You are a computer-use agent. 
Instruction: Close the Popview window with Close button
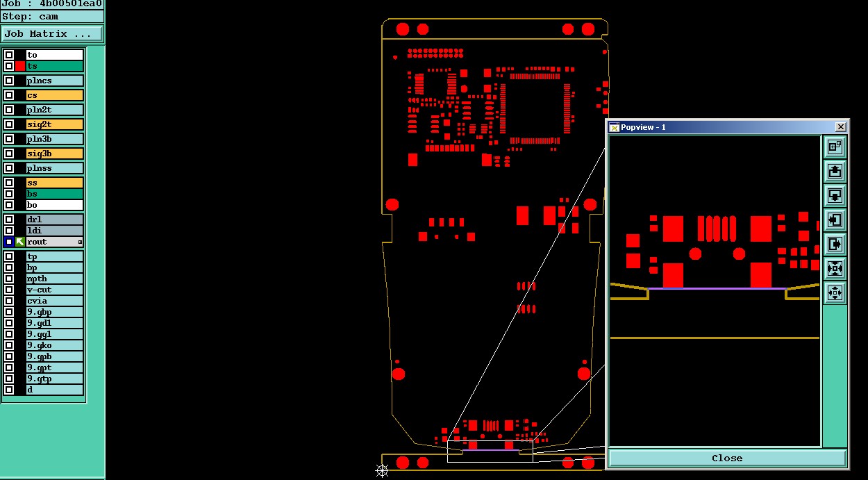click(727, 458)
